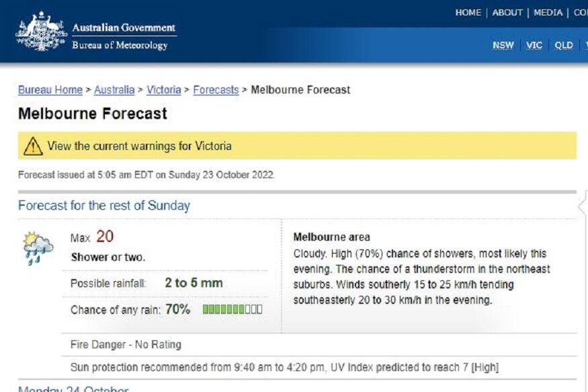Viewport: 588px width, 392px height.
Task: Click the Melbourne Forecast page heading
Action: [x=93, y=114]
